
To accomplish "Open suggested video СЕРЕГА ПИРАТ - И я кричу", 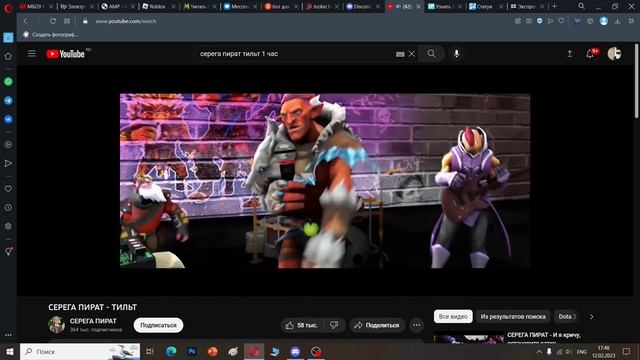I will coord(543,335).
